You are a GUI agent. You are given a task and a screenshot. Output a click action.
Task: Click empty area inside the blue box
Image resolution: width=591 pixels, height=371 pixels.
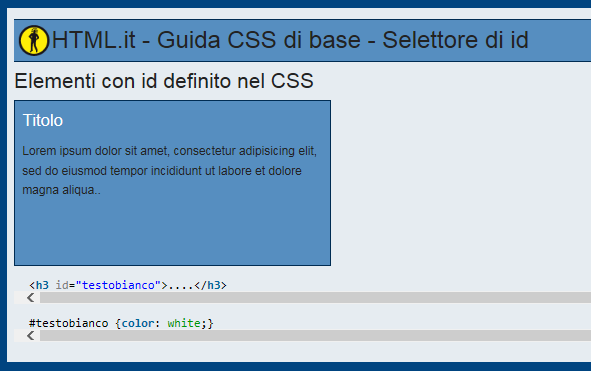click(172, 232)
